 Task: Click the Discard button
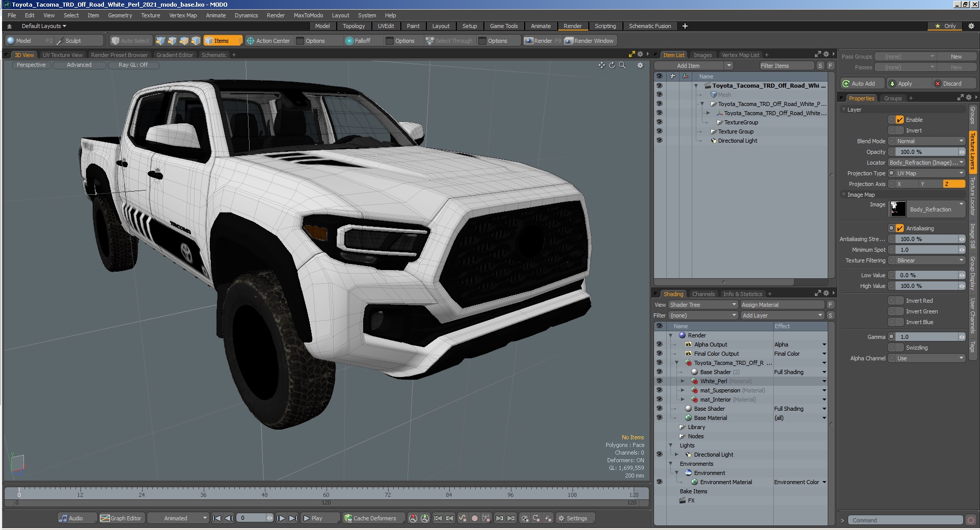[955, 84]
